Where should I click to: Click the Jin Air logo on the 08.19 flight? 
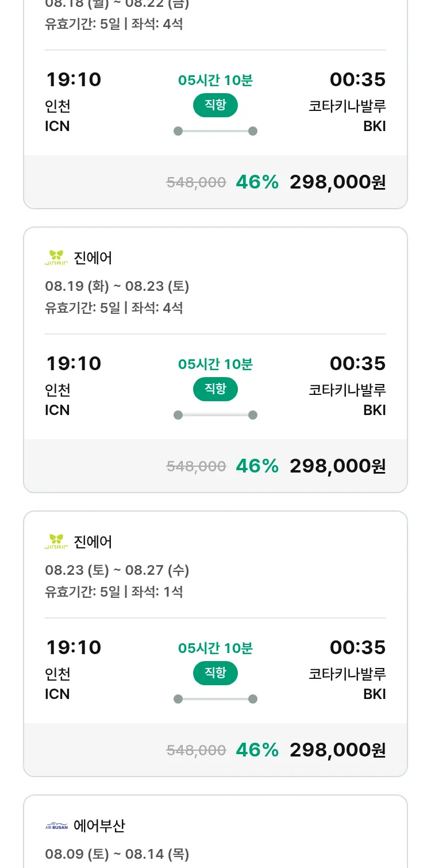click(x=56, y=258)
